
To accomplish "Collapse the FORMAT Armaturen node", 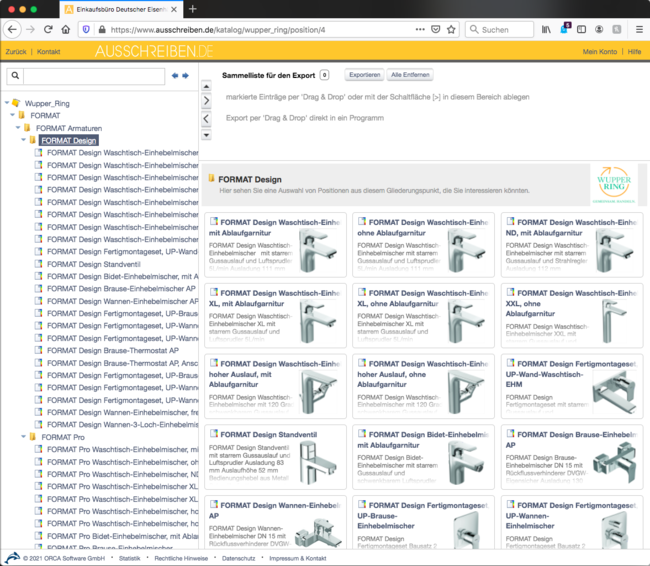I will [18, 128].
